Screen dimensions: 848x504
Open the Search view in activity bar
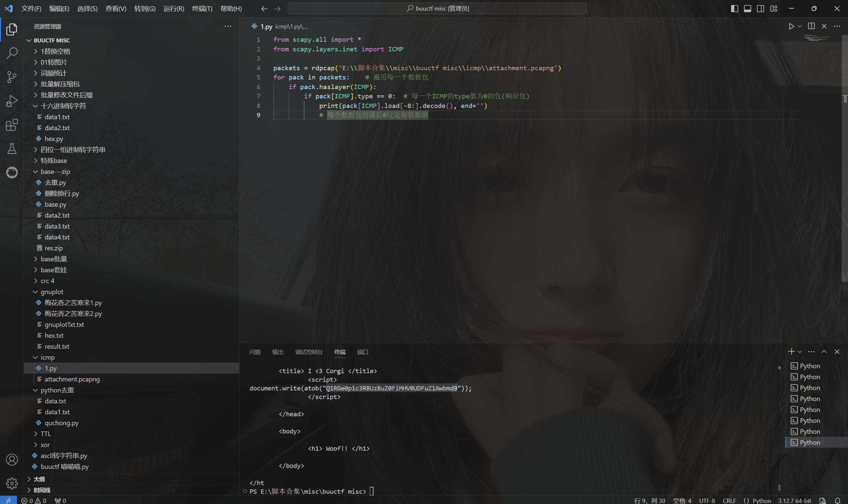point(12,53)
